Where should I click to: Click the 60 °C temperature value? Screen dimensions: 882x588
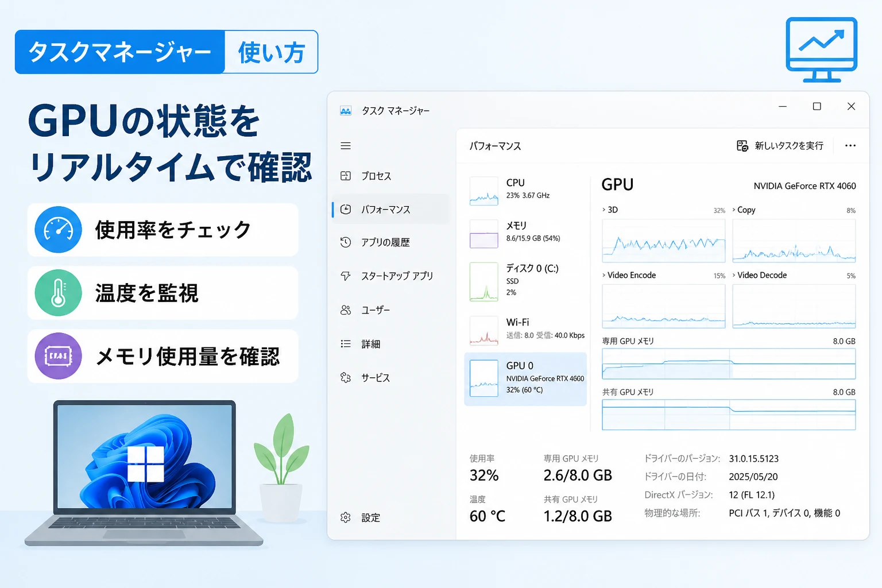coord(488,516)
